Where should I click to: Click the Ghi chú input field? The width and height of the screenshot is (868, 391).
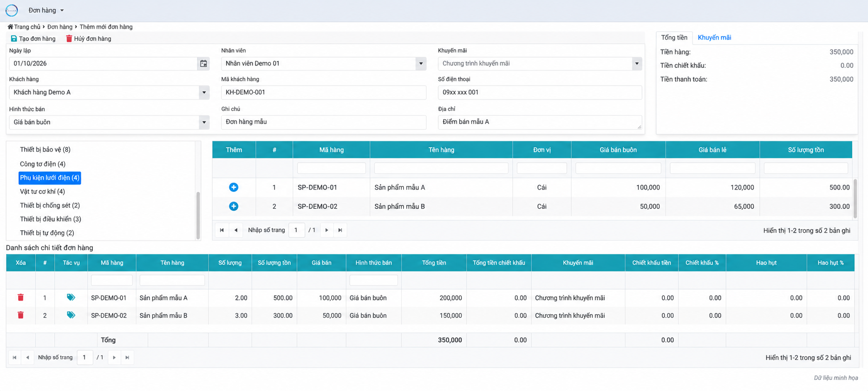coord(324,122)
